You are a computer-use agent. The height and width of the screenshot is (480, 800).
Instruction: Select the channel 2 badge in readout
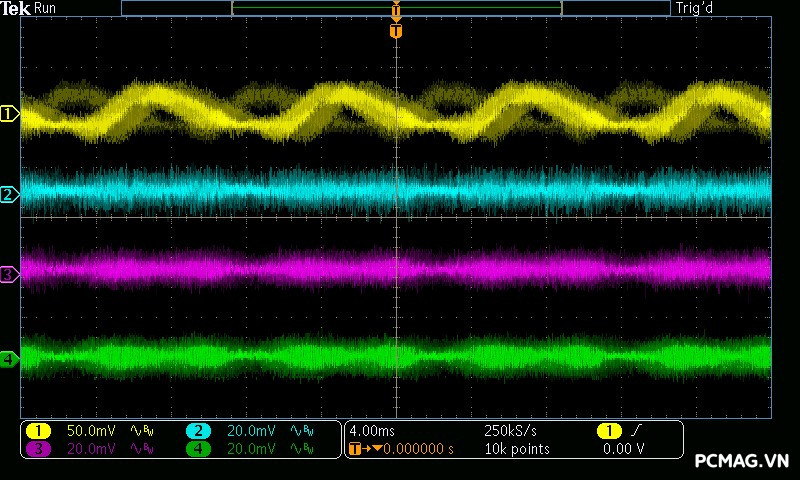click(198, 431)
